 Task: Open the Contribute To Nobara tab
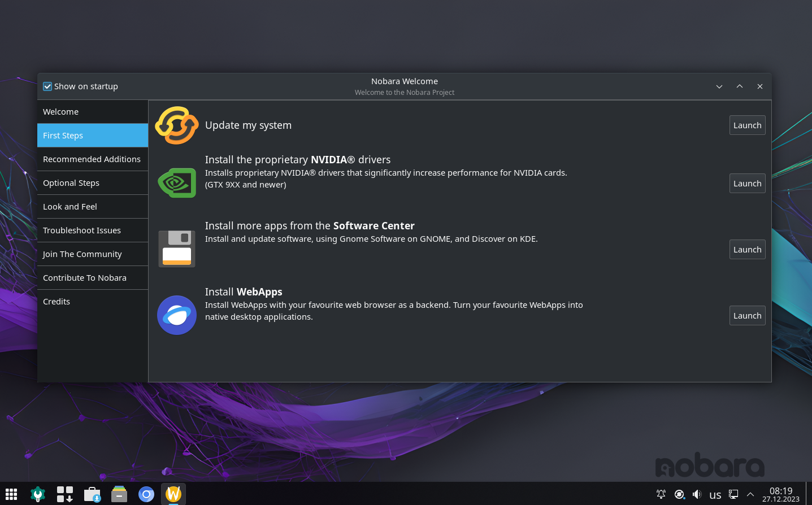tap(93, 278)
